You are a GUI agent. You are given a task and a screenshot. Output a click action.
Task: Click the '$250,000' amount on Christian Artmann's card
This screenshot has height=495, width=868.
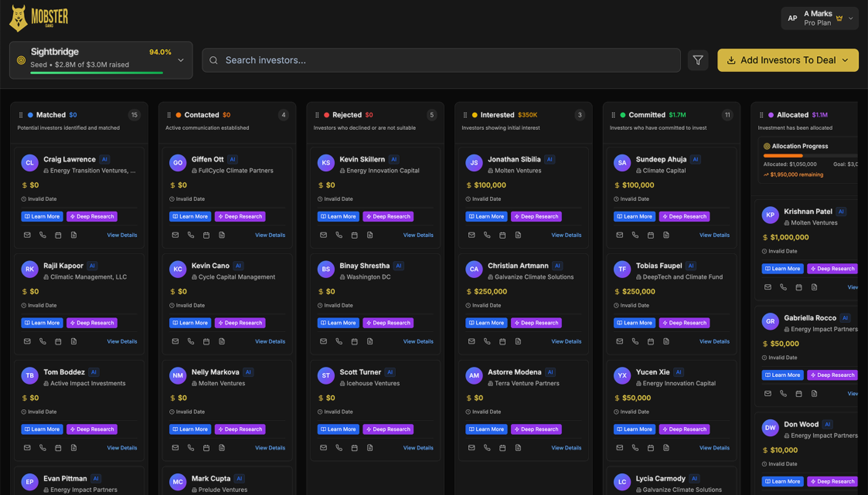coord(491,292)
